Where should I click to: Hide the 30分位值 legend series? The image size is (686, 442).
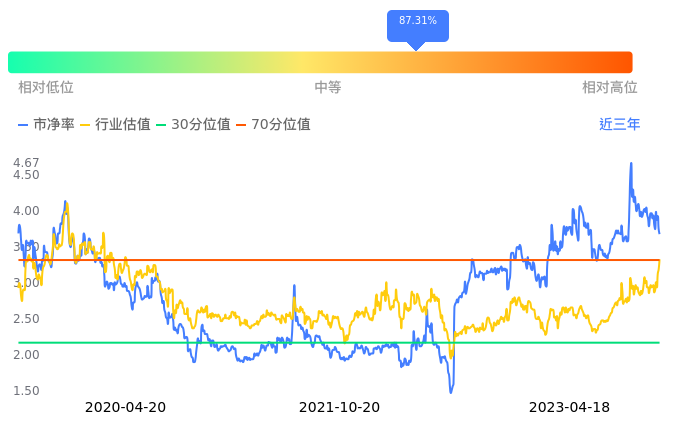[x=201, y=125]
